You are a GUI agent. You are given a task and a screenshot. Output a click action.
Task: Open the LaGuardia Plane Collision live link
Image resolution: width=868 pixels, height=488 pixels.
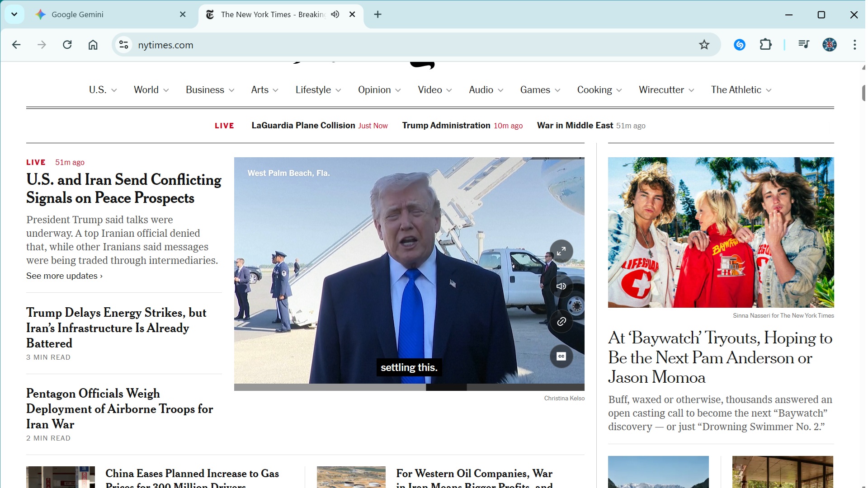(x=303, y=126)
